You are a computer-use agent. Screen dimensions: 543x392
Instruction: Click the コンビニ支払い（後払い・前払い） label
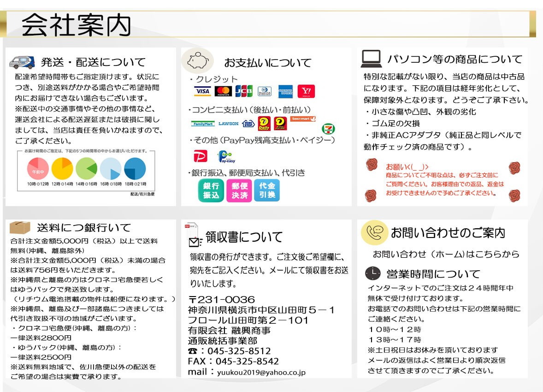249,110
